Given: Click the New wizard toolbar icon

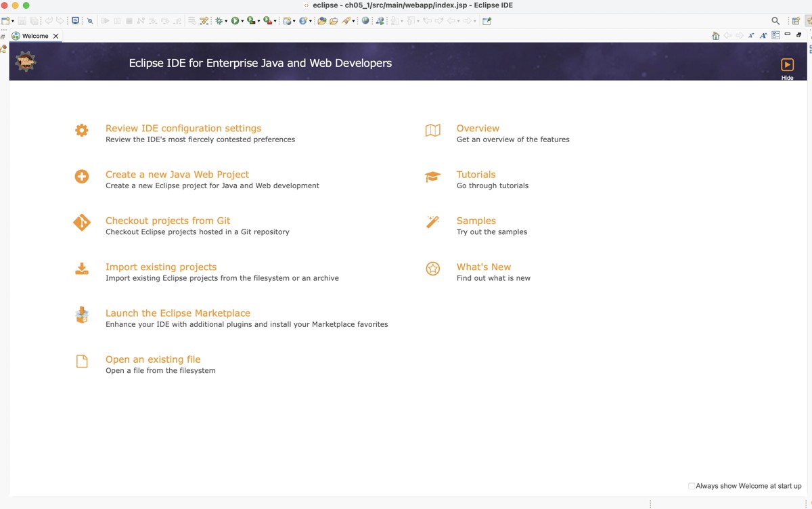Looking at the screenshot, I should point(6,21).
